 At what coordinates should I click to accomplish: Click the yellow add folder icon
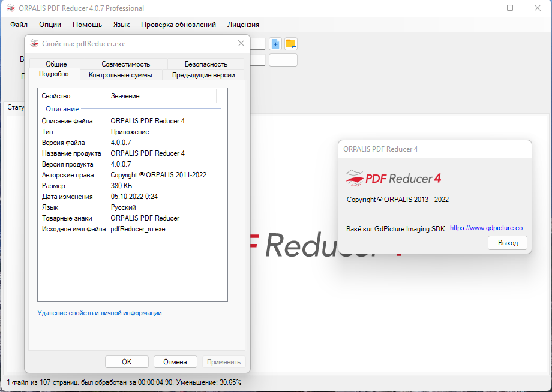(291, 44)
